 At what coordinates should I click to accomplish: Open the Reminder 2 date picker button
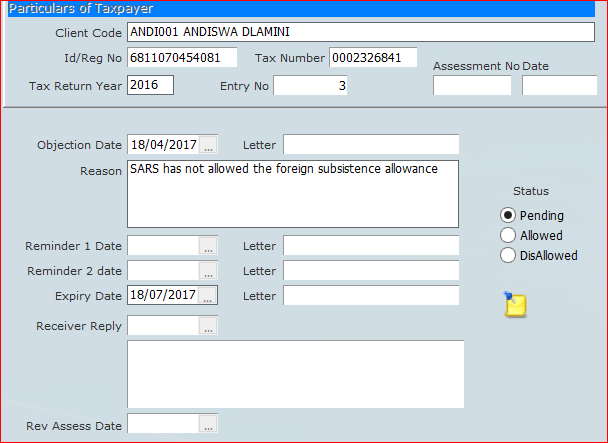(x=208, y=270)
